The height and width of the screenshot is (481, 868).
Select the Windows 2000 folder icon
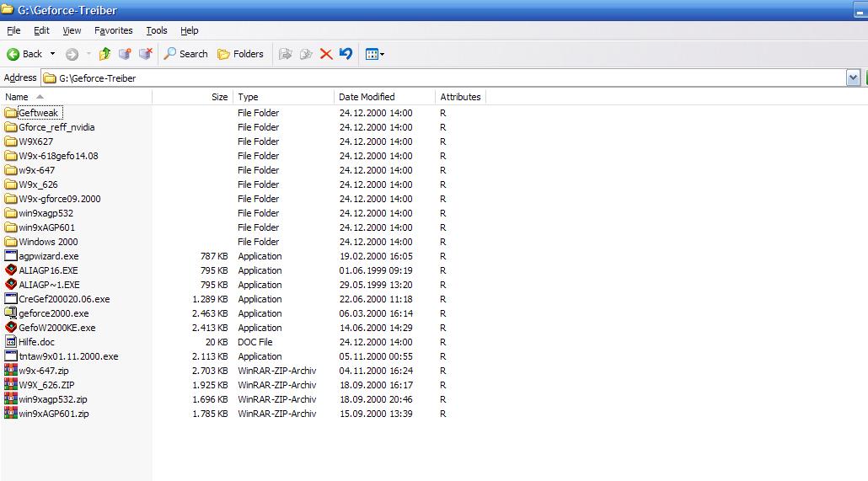(x=10, y=242)
